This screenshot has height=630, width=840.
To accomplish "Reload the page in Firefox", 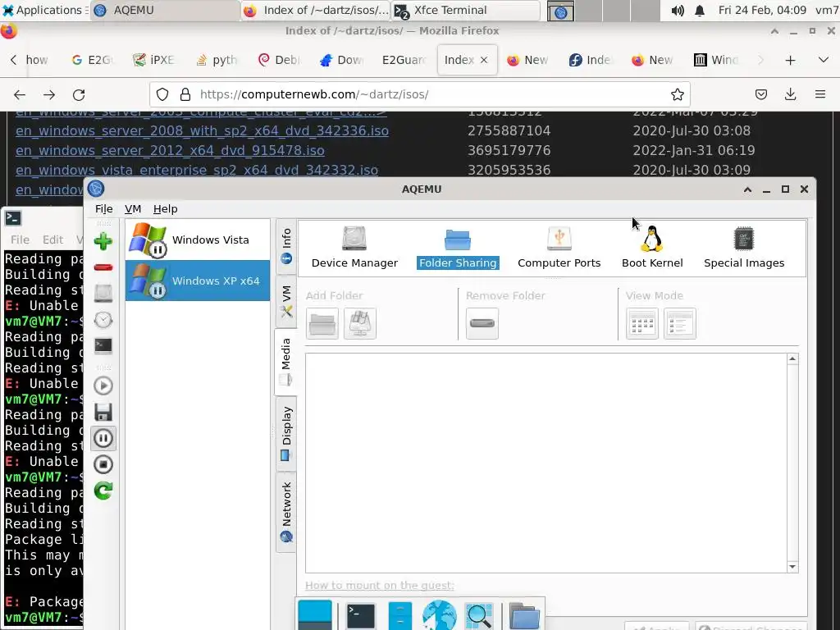I will pyautogui.click(x=79, y=95).
